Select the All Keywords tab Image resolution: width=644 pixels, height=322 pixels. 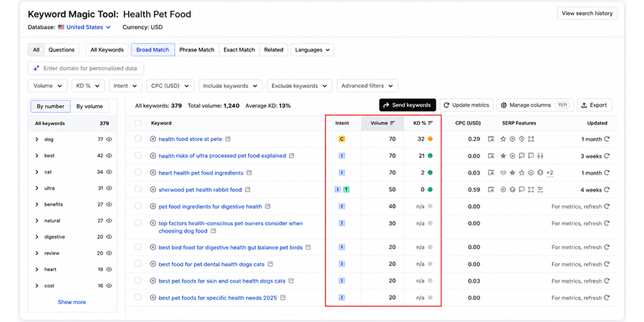coord(107,49)
